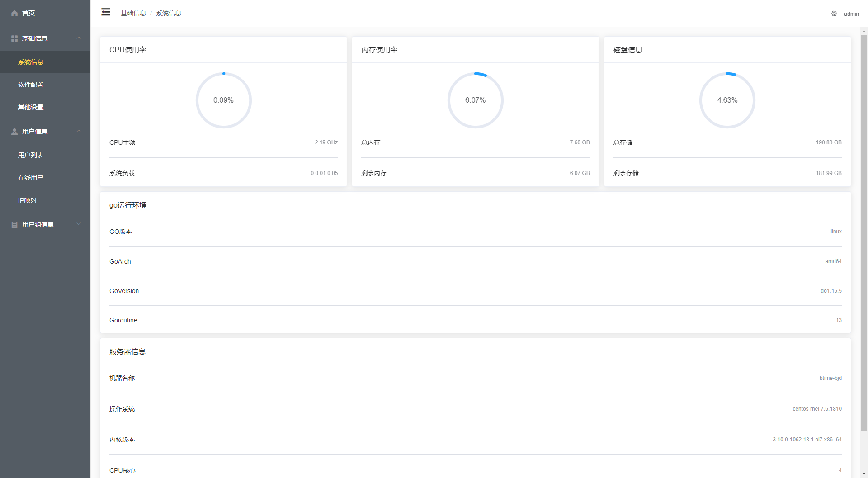Open the settings gear icon near admin
Screen dimensions: 868x478
(834, 14)
